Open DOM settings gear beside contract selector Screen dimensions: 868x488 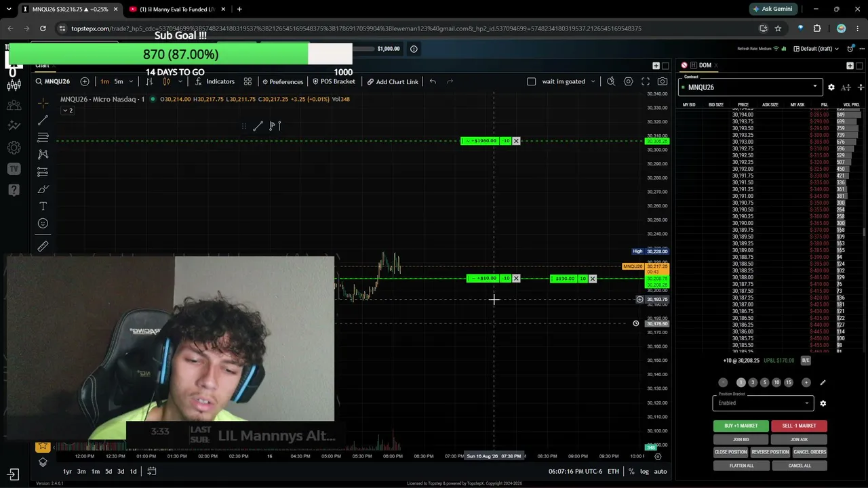click(x=831, y=87)
